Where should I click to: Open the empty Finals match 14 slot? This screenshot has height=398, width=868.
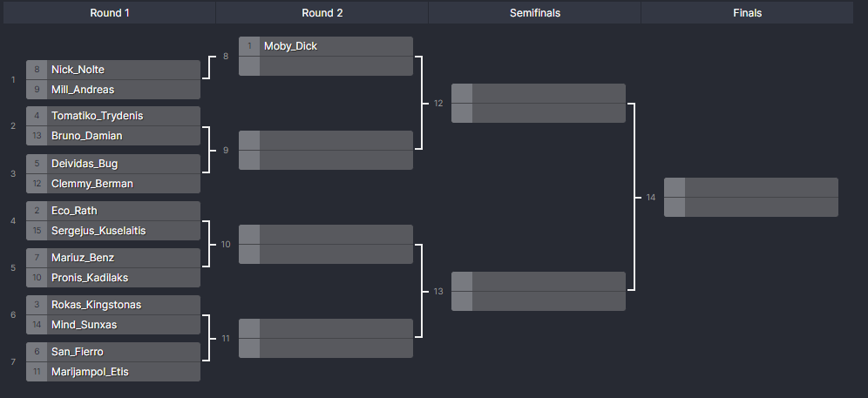pyautogui.click(x=750, y=197)
